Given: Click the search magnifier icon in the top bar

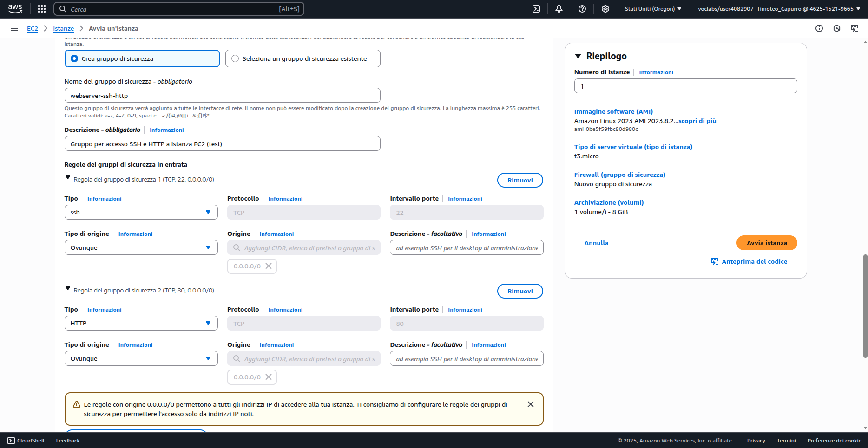Looking at the screenshot, I should pyautogui.click(x=63, y=9).
